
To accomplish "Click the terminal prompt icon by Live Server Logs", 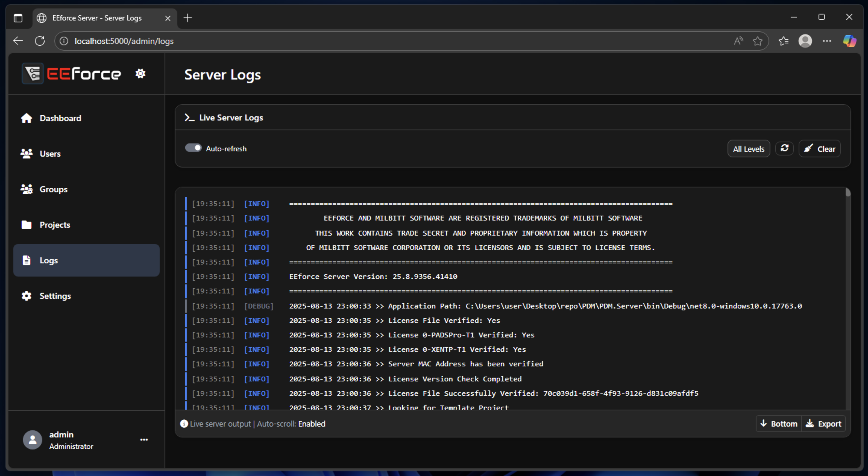I will pos(189,117).
